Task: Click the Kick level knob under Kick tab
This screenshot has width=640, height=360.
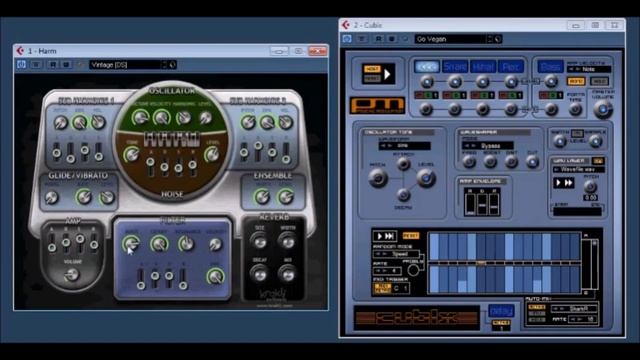Action: click(x=427, y=82)
